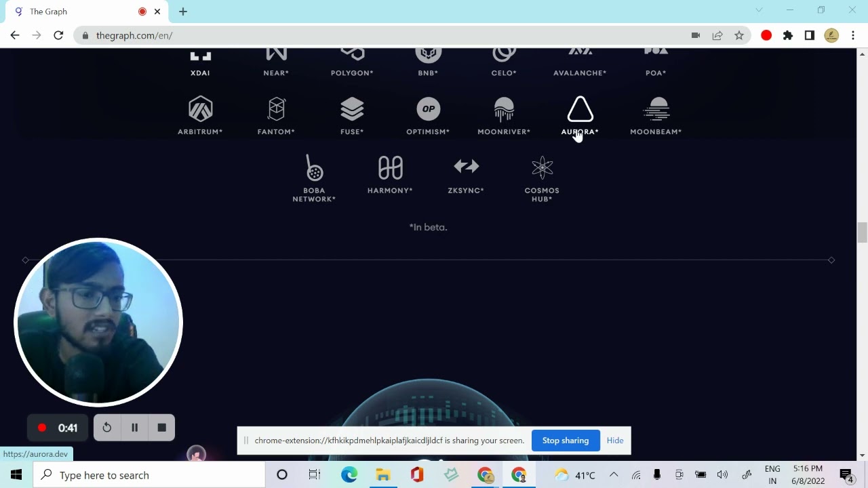The width and height of the screenshot is (868, 488).
Task: Restart the screen recording
Action: coord(107,428)
